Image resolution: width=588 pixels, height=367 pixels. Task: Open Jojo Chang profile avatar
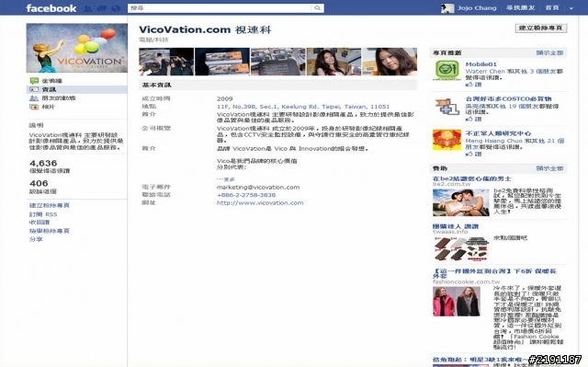[447, 8]
